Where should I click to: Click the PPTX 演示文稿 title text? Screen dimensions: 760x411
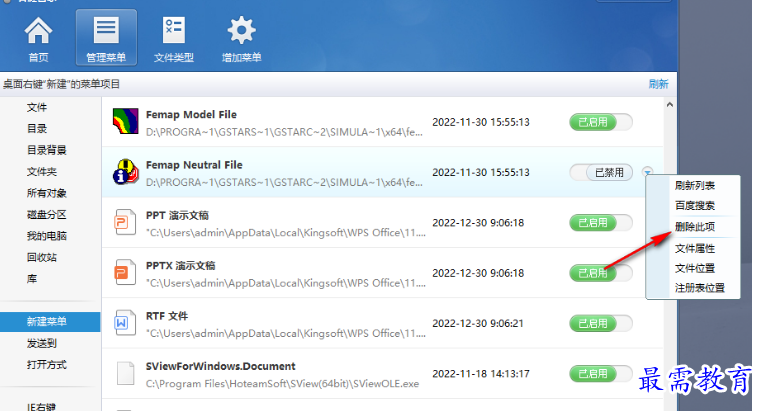click(x=180, y=266)
